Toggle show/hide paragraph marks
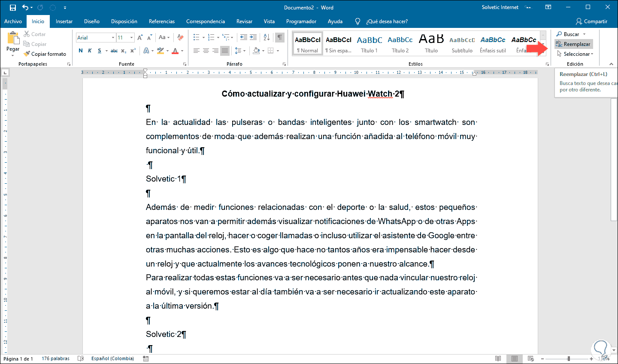This screenshot has height=364, width=618. click(x=280, y=37)
